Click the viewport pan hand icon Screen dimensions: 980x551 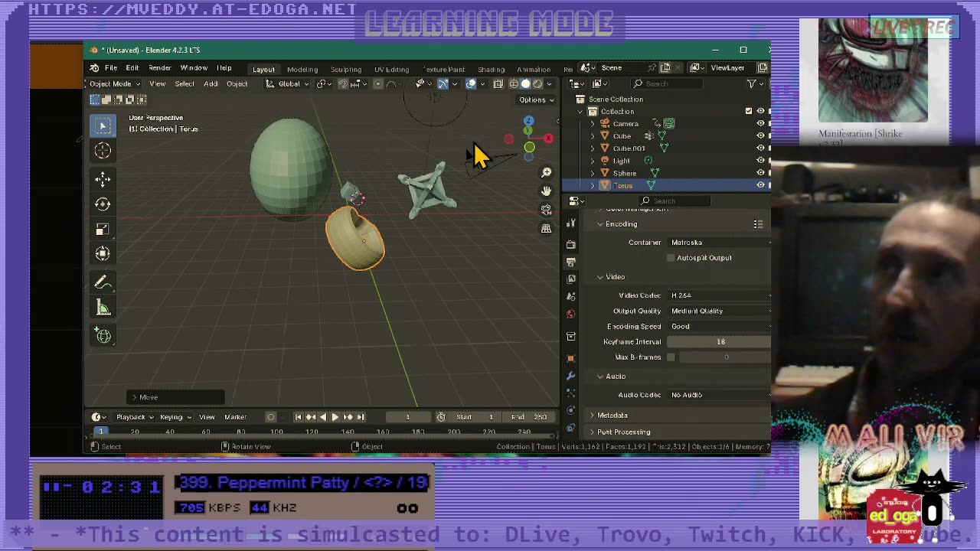click(546, 191)
